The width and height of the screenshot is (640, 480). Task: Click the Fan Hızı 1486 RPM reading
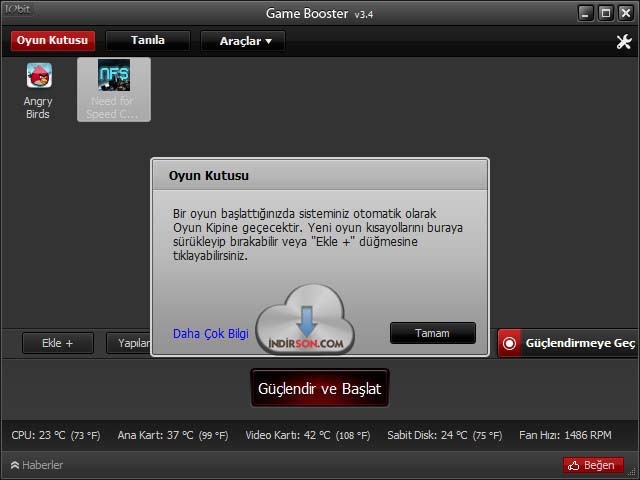tap(565, 435)
